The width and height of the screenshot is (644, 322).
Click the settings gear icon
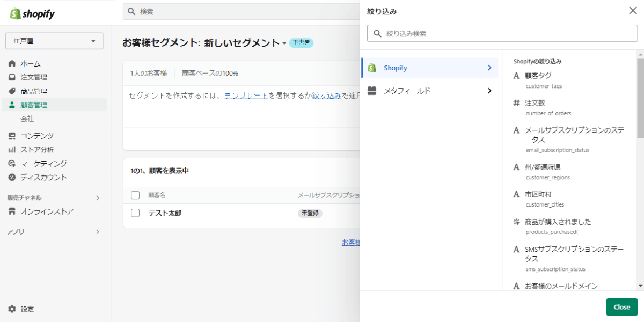(x=12, y=309)
